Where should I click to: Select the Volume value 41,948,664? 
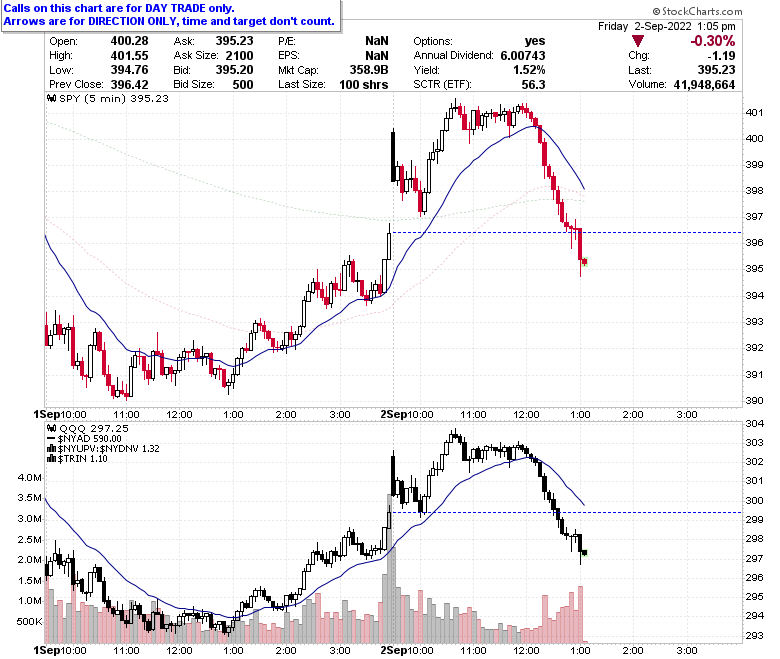coord(704,84)
